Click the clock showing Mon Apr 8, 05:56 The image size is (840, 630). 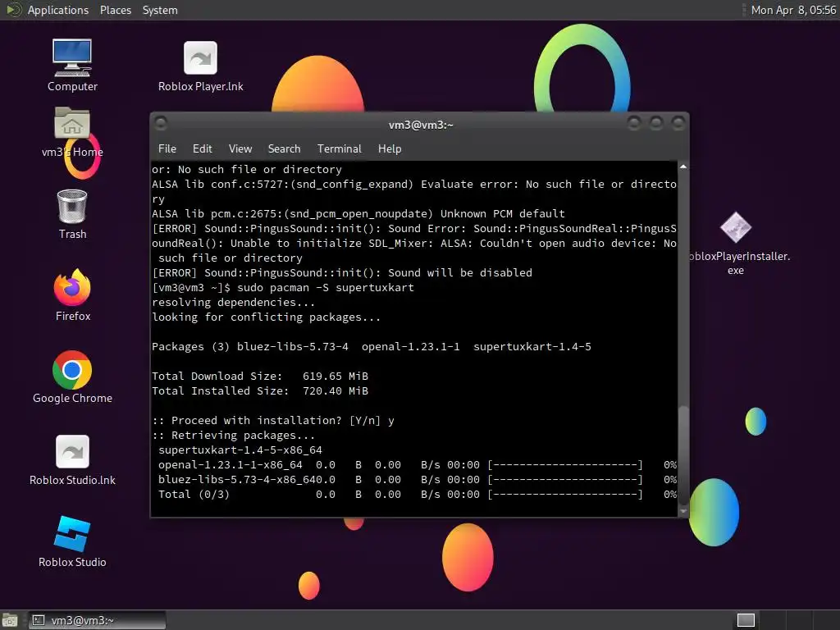pos(793,10)
